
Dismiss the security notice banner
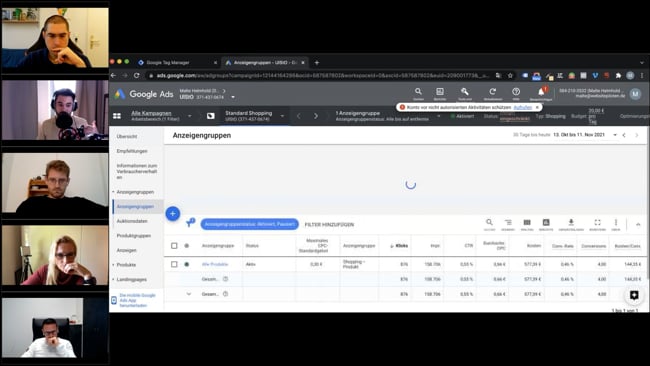(x=537, y=107)
